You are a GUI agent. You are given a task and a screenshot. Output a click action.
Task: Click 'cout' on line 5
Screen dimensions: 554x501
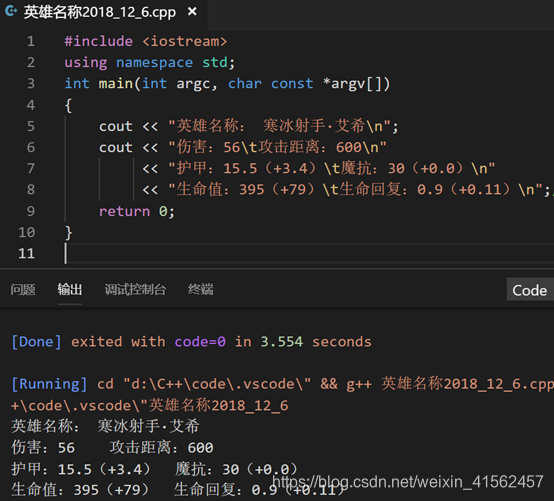pyautogui.click(x=116, y=126)
